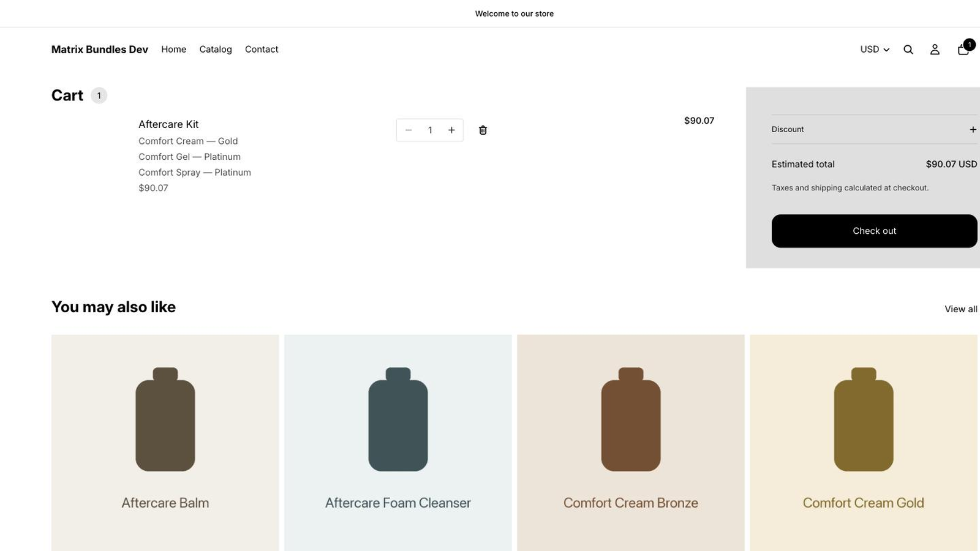The image size is (980, 551).
Task: Go to the Home menu item
Action: 173,50
